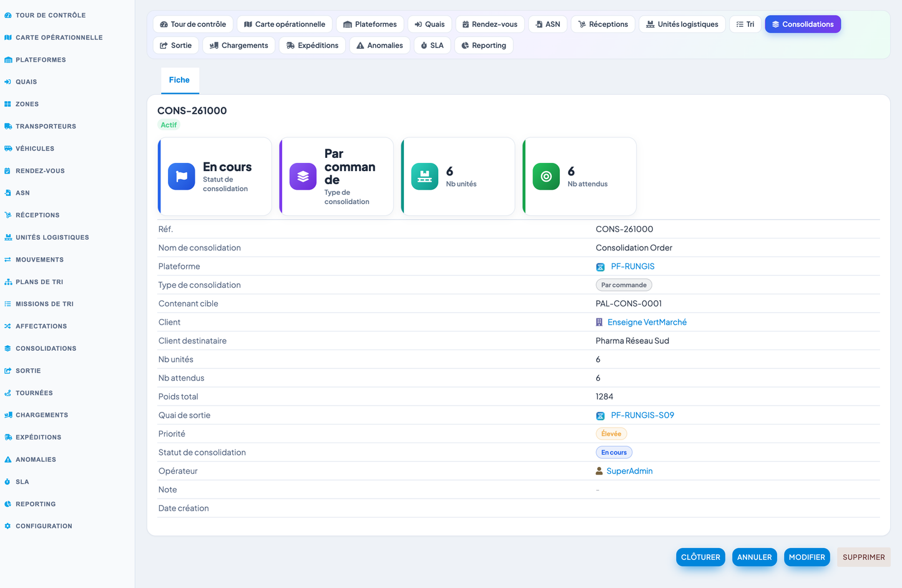
Task: Open Plans de tri in the sidebar
Action: click(x=34, y=282)
